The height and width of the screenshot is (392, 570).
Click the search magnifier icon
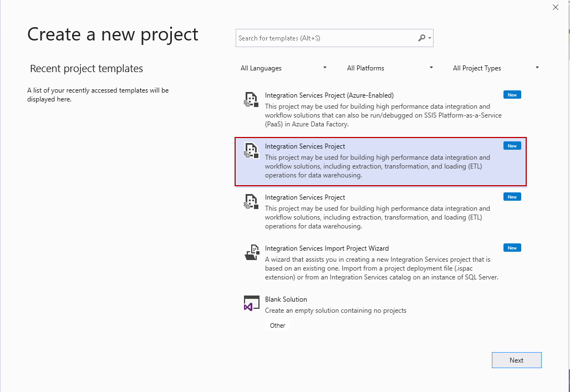tap(422, 38)
